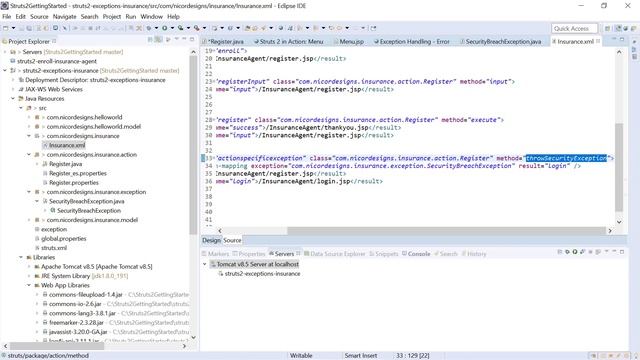Maximize the Project Explorer panel

point(192,39)
